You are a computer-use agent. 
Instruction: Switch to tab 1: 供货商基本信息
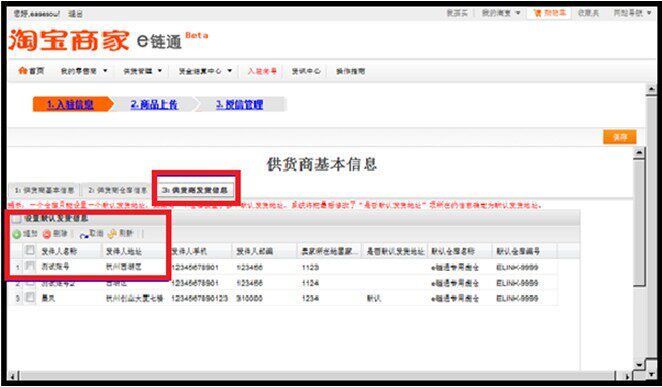coord(44,190)
